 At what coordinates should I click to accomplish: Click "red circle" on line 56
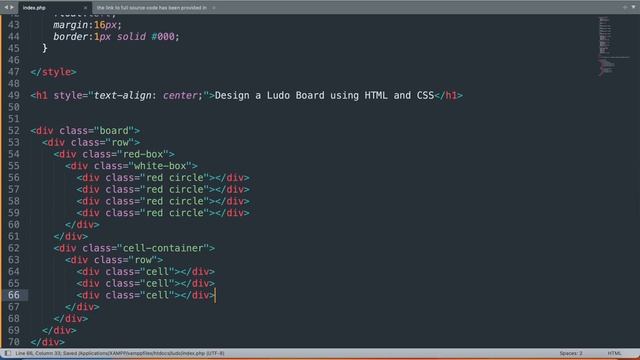[175, 178]
